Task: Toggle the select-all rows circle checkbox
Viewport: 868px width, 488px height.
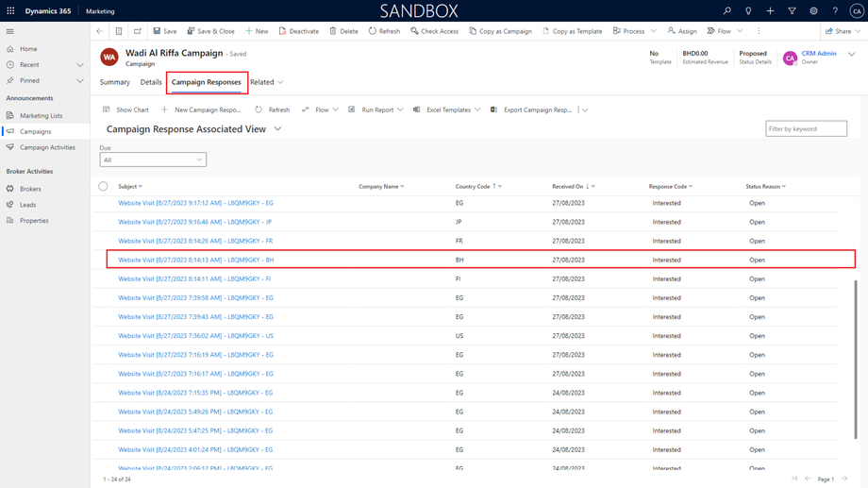Action: [103, 187]
